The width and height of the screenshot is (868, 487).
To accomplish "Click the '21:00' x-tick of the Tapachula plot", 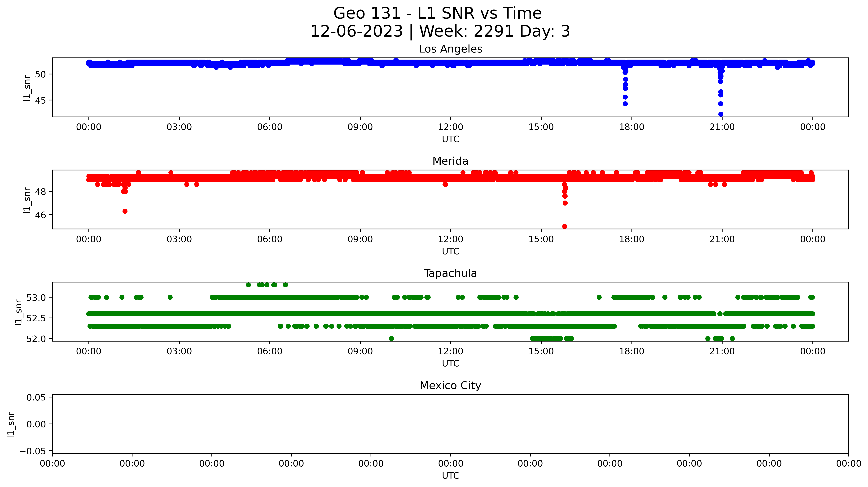I will pos(722,351).
